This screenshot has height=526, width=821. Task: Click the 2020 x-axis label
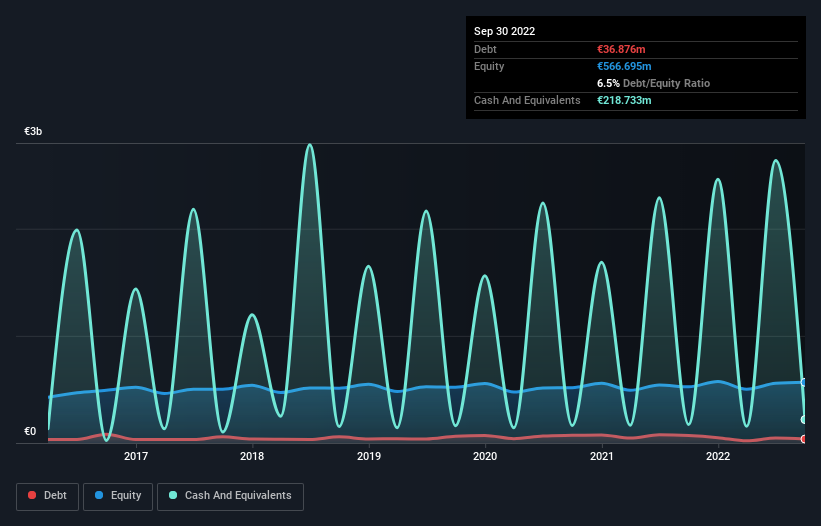click(485, 456)
